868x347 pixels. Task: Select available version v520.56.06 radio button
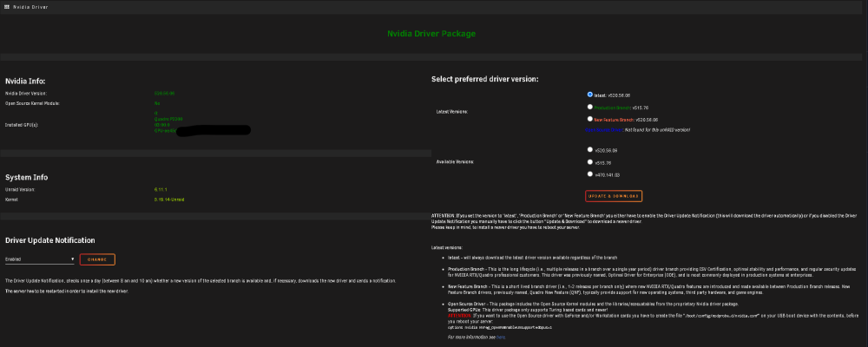tap(590, 149)
